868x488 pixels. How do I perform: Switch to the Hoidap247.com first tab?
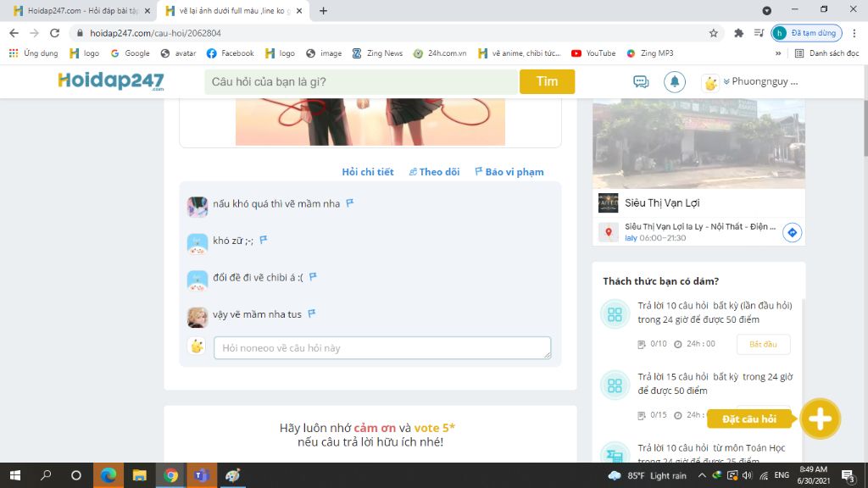click(x=77, y=10)
